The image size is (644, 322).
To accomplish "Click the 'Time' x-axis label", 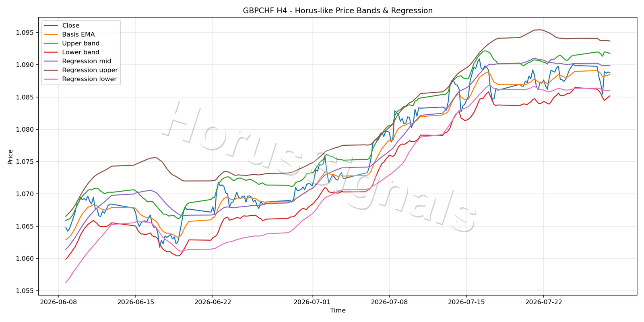I will coord(338,310).
